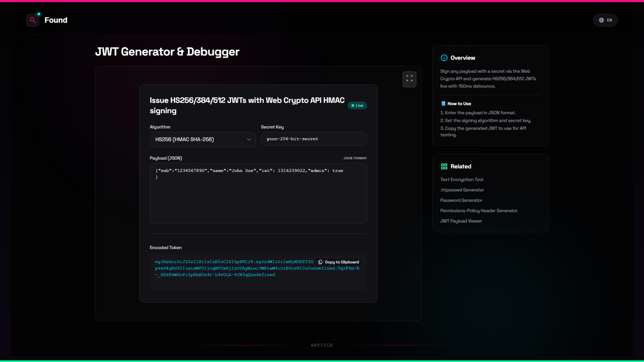This screenshot has height=362, width=644.
Task: Open the .htpasswd Generator link
Action: click(462, 190)
